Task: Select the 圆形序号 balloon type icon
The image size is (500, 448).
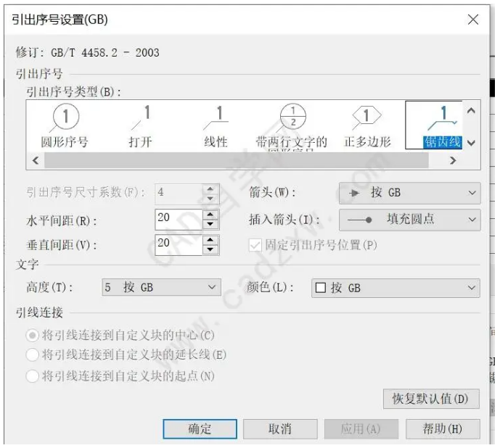Action: pos(65,119)
